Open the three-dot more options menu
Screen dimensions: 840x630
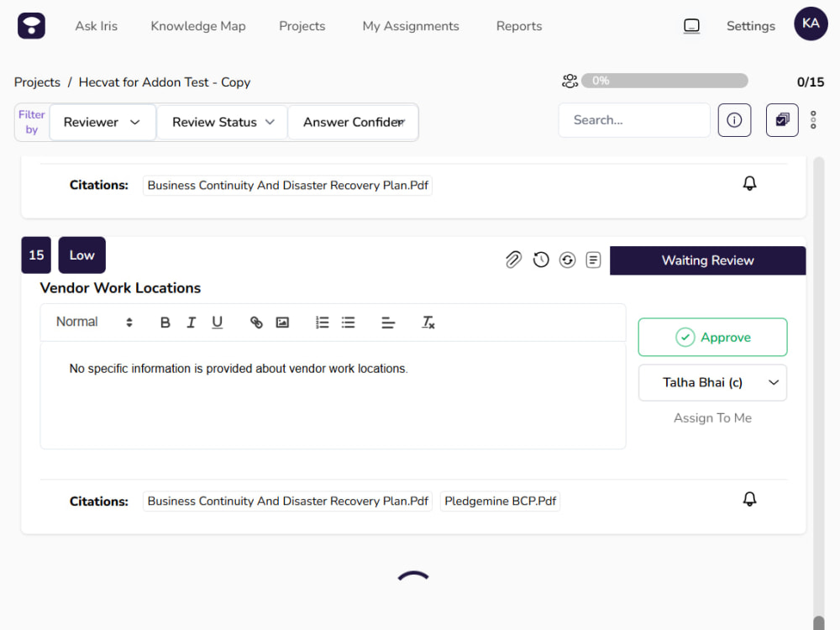pos(812,120)
